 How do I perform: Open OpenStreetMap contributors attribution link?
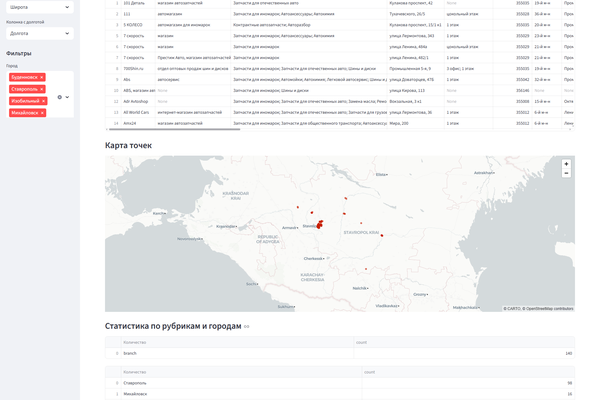pos(549,309)
